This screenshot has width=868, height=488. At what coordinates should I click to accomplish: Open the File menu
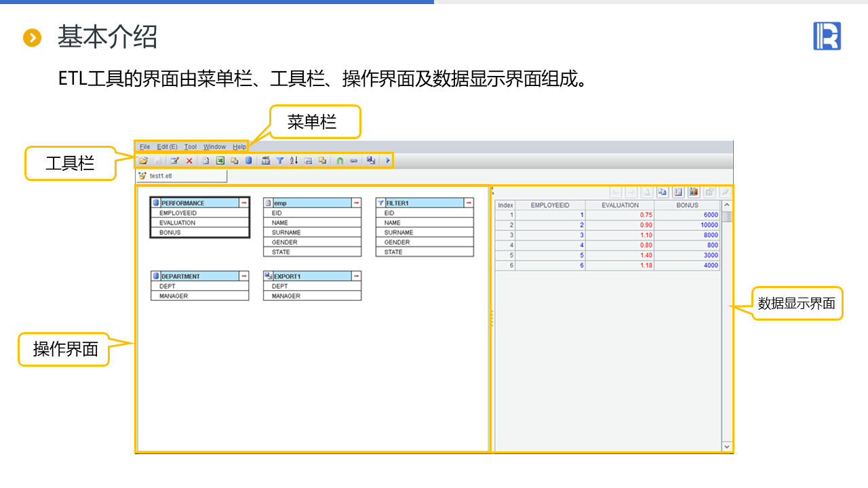click(x=145, y=146)
